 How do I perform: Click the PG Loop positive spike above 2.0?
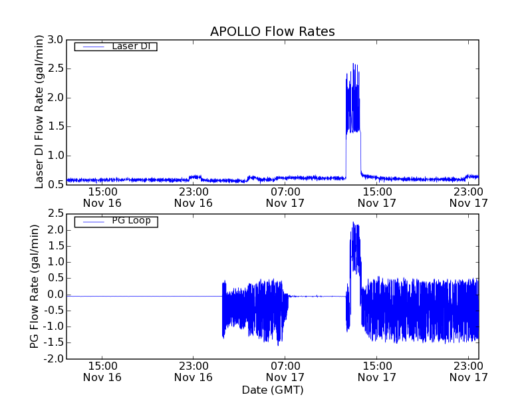[355, 247]
